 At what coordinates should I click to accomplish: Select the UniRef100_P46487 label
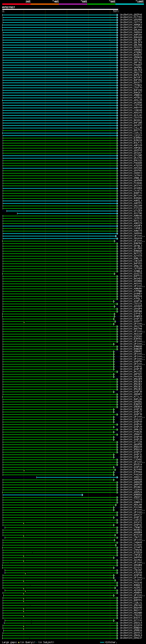131,65
